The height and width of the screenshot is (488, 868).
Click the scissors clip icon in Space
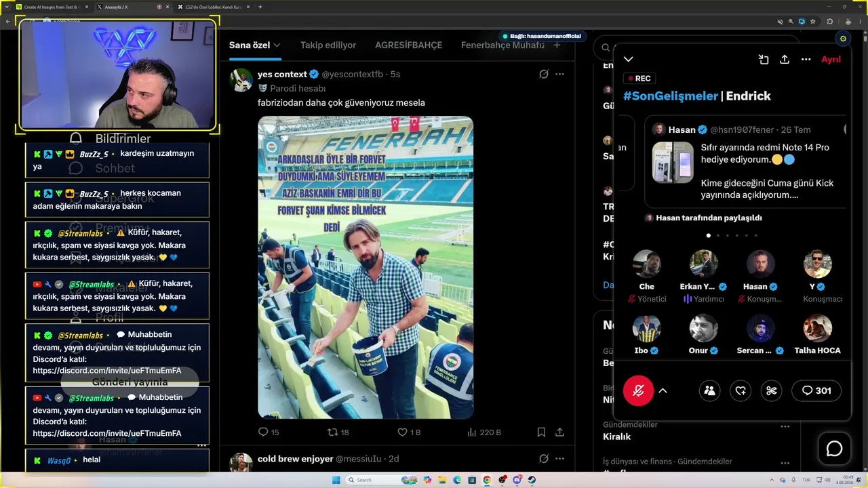tap(771, 390)
